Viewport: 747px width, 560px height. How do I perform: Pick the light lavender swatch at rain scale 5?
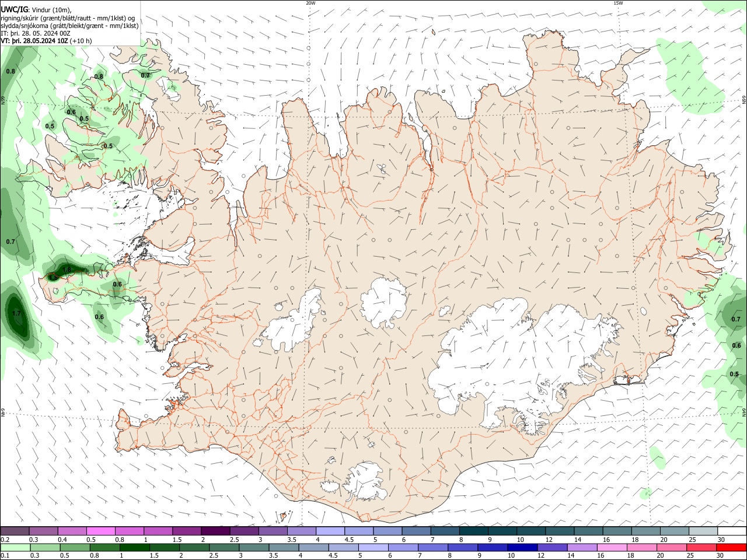pyautogui.click(x=373, y=547)
